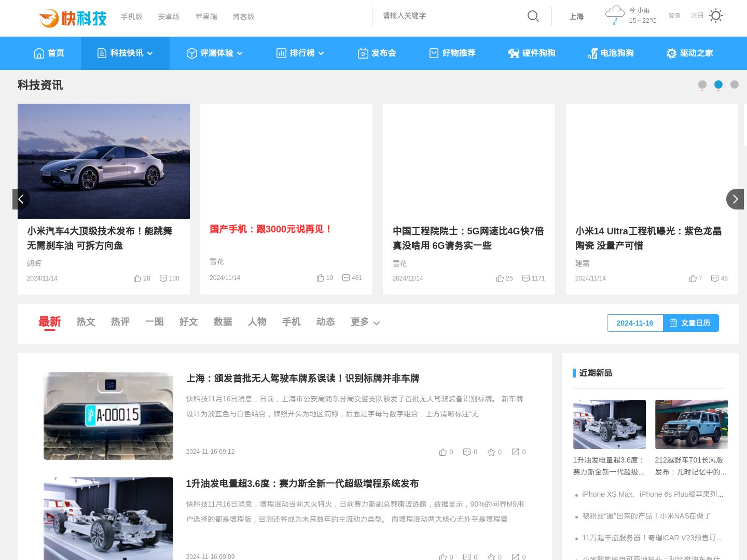Screen dimensions: 747x560
Task: Like the 小米14 Ultra article with 7 likes
Action: click(x=696, y=278)
